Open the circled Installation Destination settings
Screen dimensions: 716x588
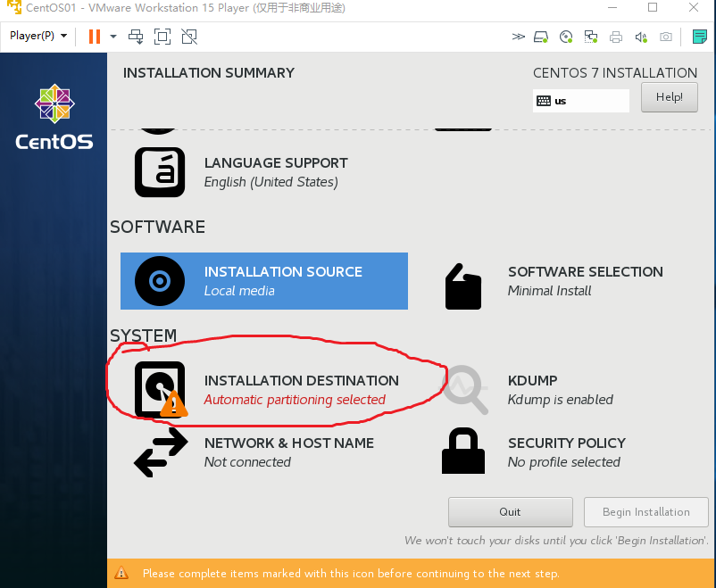click(268, 390)
